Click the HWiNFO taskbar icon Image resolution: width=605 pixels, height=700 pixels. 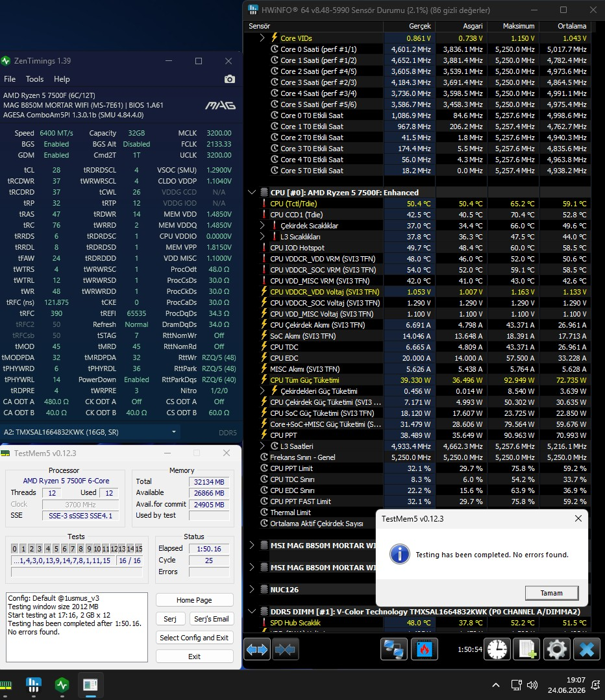[34, 684]
